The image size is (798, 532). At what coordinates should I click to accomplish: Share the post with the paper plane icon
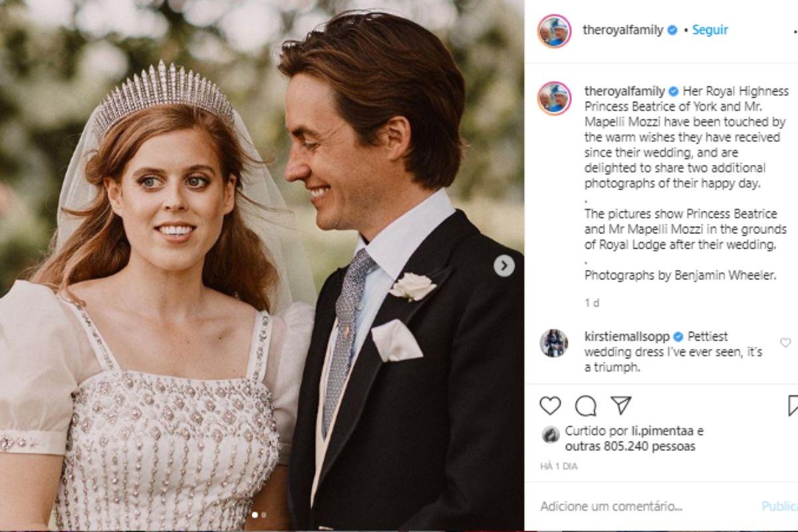(x=620, y=406)
